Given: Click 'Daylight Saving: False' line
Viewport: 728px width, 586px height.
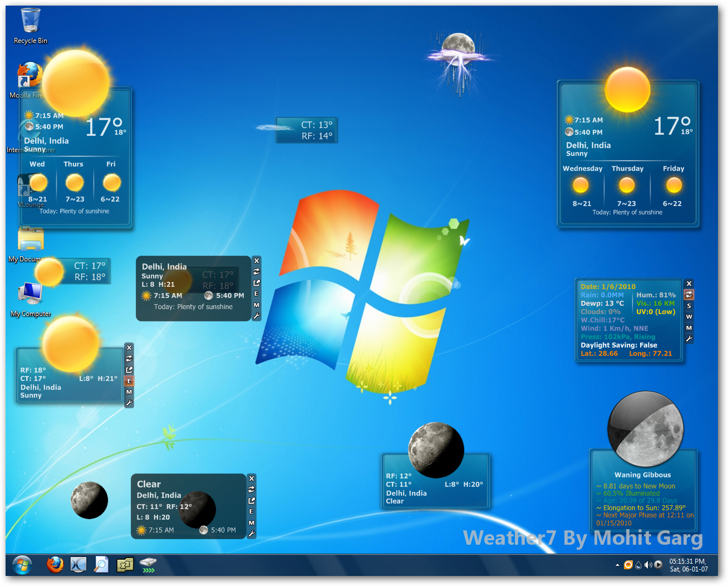Looking at the screenshot, I should click(619, 345).
